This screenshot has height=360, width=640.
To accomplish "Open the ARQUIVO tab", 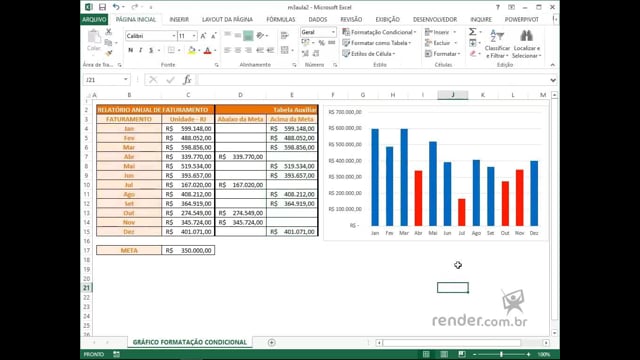I will click(94, 19).
